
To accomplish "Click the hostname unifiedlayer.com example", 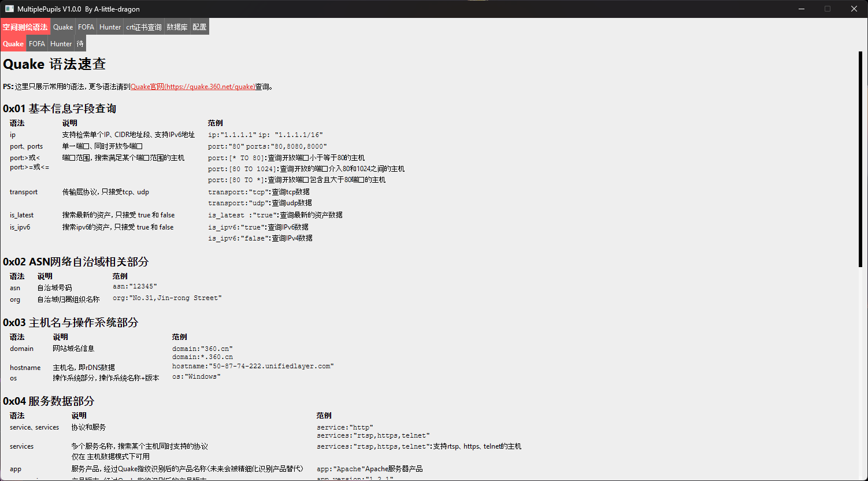I will (x=253, y=367).
